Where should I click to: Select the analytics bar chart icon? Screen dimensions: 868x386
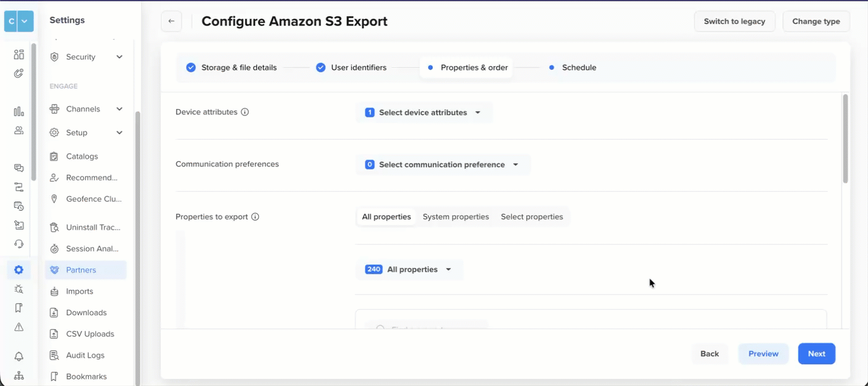[18, 111]
